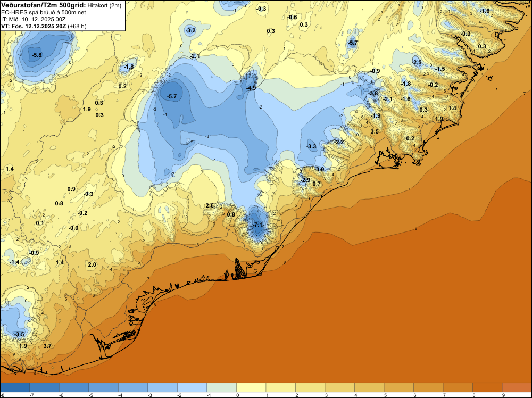Click the -3.8 temperature value on the map
Viewport: 532px width, 398px height.
coord(373,93)
